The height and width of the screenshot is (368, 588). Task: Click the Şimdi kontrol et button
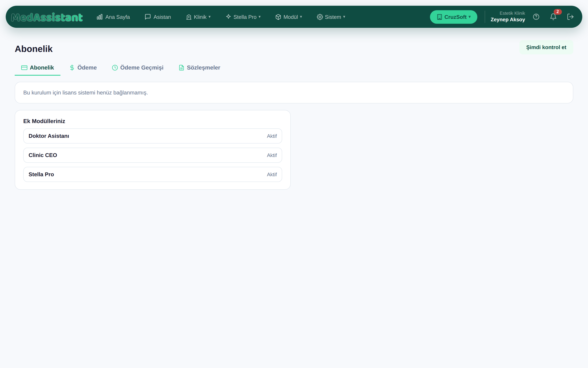pyautogui.click(x=546, y=47)
